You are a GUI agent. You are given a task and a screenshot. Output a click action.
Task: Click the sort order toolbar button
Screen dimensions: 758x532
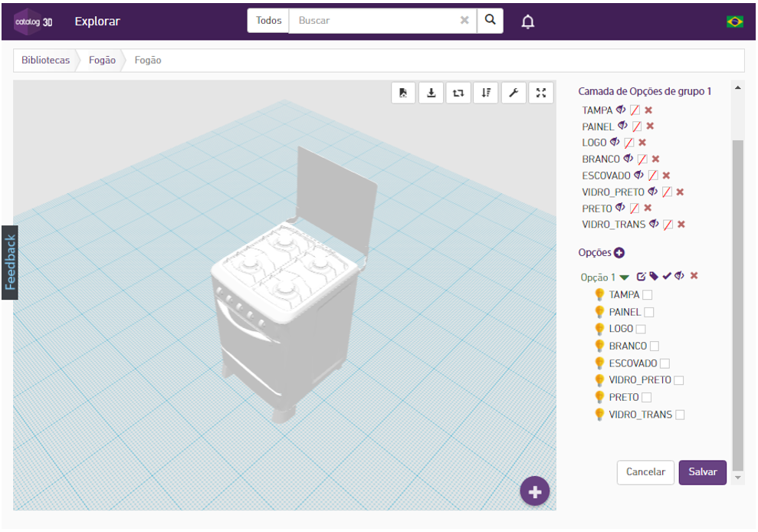pos(486,93)
